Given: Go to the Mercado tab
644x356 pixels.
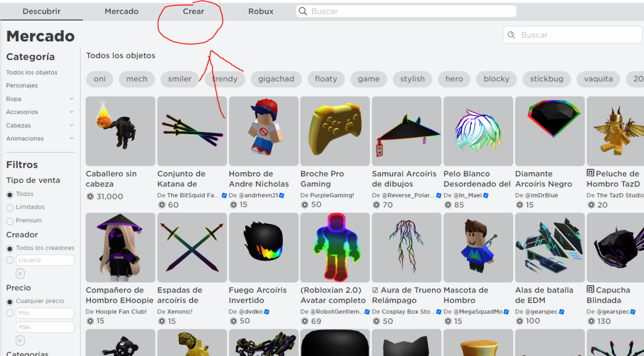Looking at the screenshot, I should tap(121, 11).
